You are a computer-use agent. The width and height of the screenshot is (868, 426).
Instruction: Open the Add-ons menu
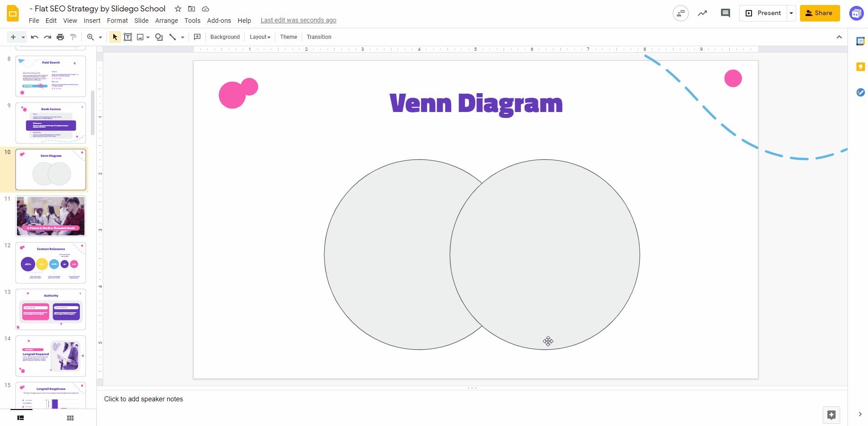click(x=219, y=21)
